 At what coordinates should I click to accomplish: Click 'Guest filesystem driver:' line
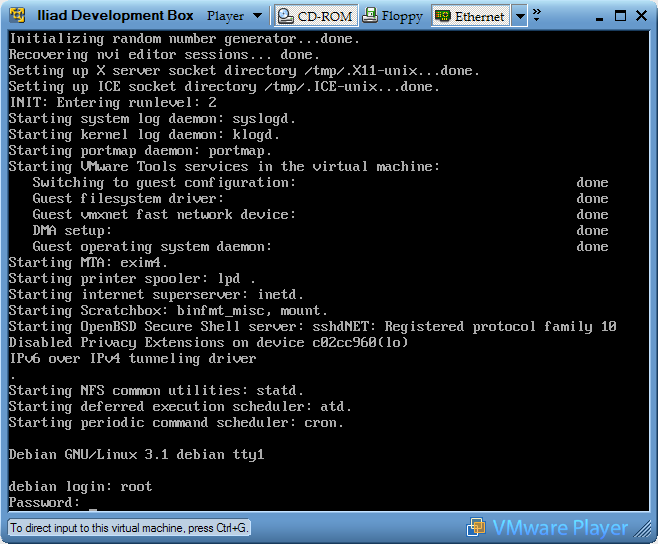[x=128, y=199]
